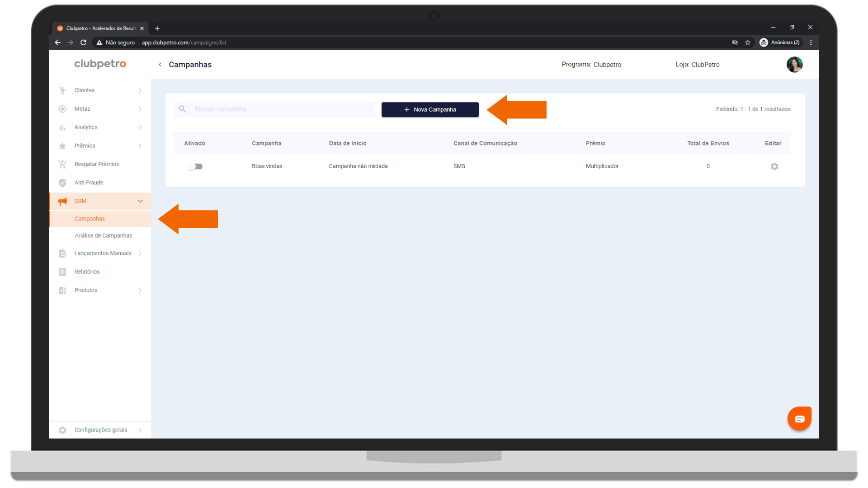Collapse the CRM menu section
This screenshot has width=868, height=488.
pyautogui.click(x=140, y=201)
